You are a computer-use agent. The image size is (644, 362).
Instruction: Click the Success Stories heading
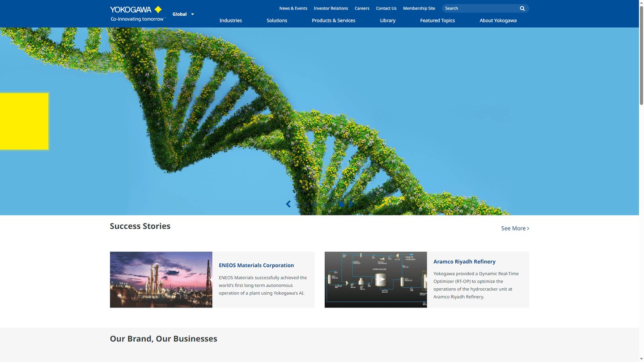coord(140,226)
